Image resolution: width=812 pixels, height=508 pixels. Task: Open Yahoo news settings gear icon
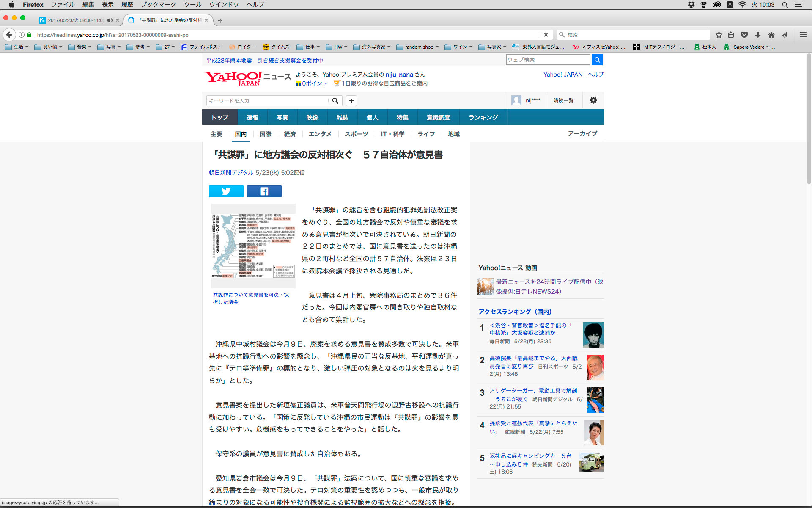593,100
